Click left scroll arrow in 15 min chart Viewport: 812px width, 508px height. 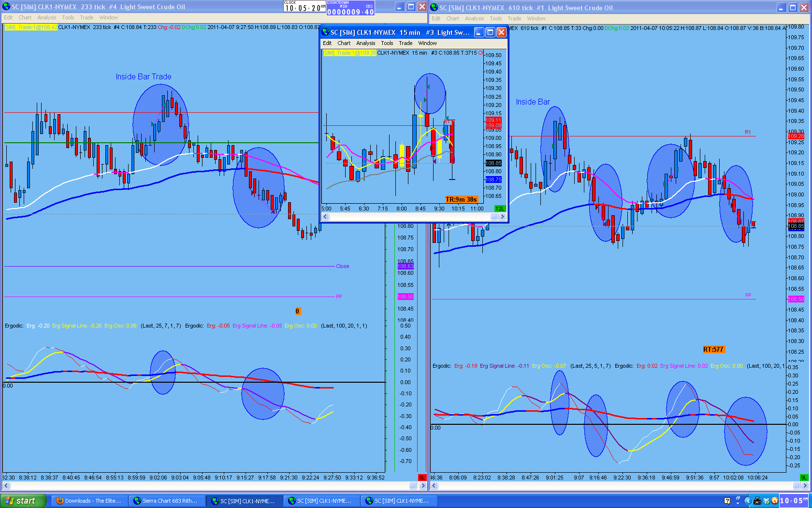(325, 217)
